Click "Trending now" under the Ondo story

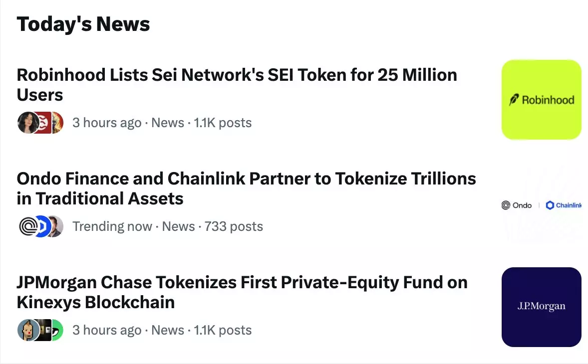coord(112,226)
